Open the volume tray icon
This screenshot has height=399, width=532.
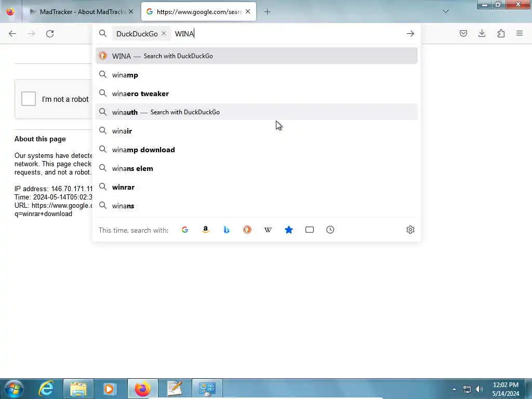click(480, 389)
